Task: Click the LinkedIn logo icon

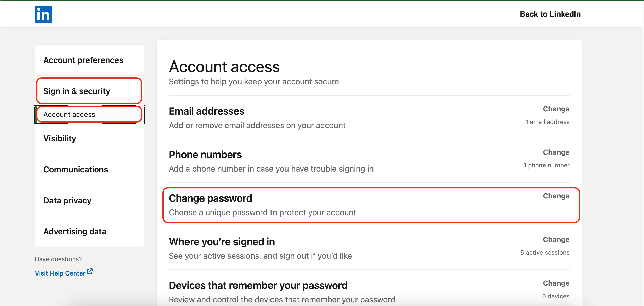Action: tap(43, 14)
